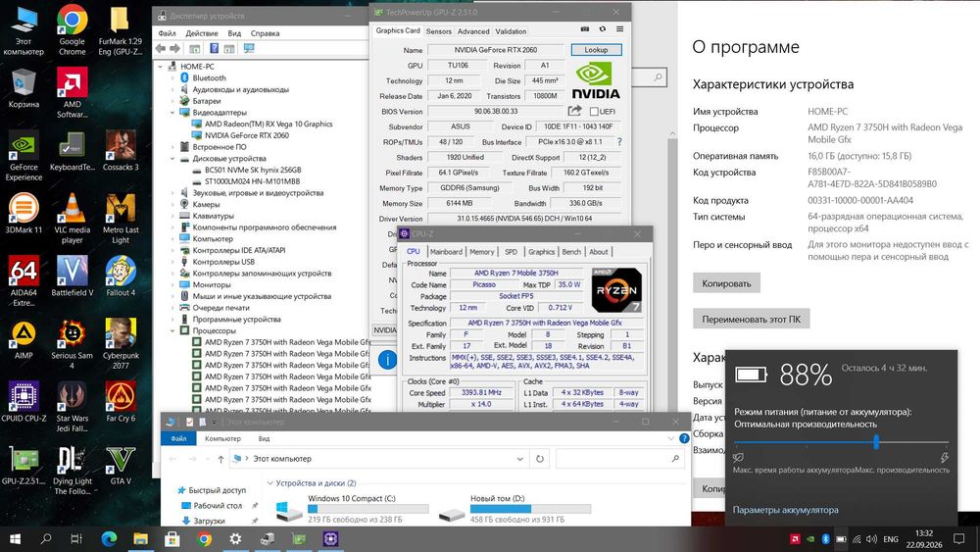Launch GeForce Experience desktop shortcut
This screenshot has height=552, width=980.
click(x=24, y=156)
